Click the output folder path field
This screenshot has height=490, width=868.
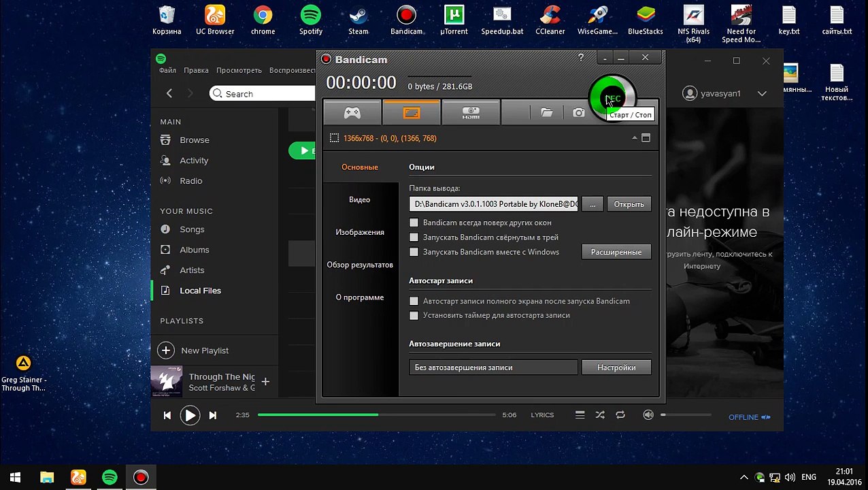click(494, 204)
